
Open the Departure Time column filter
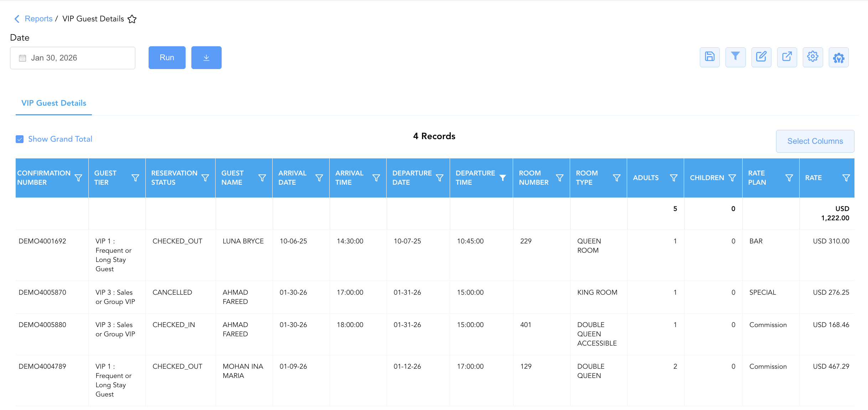[x=503, y=178]
